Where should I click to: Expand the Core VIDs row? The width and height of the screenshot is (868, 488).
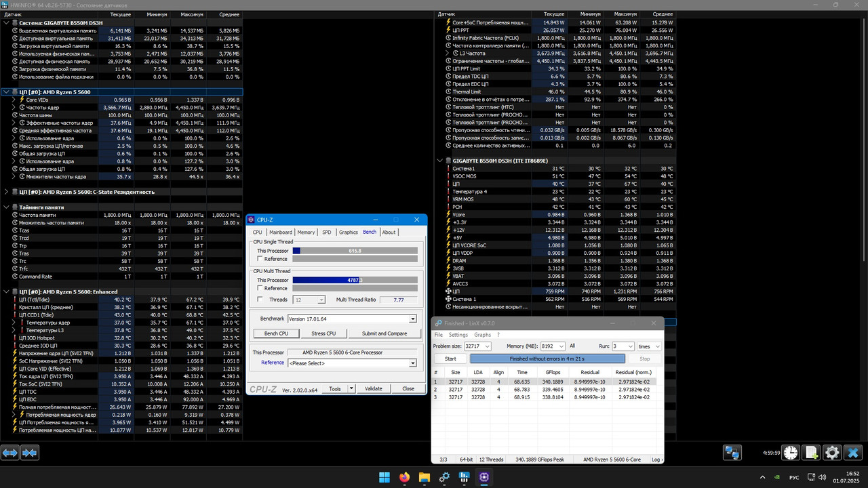[x=14, y=100]
